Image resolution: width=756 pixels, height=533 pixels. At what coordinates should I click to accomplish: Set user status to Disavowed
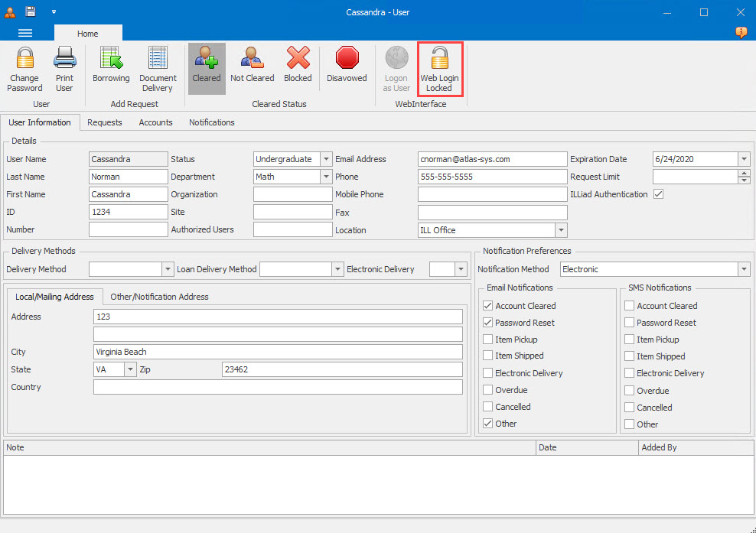pyautogui.click(x=347, y=60)
